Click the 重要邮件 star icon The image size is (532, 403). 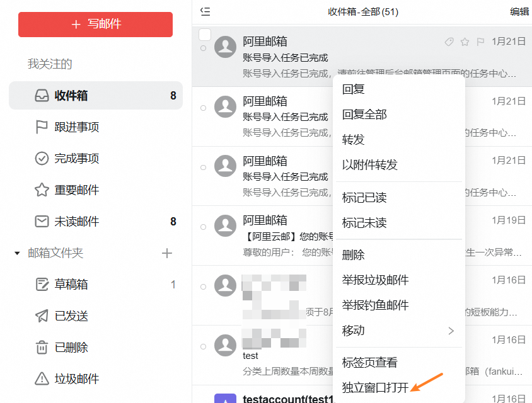click(x=42, y=190)
